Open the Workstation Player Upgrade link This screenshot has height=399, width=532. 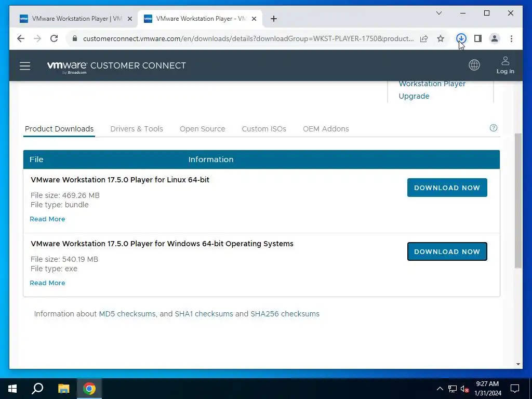432,90
